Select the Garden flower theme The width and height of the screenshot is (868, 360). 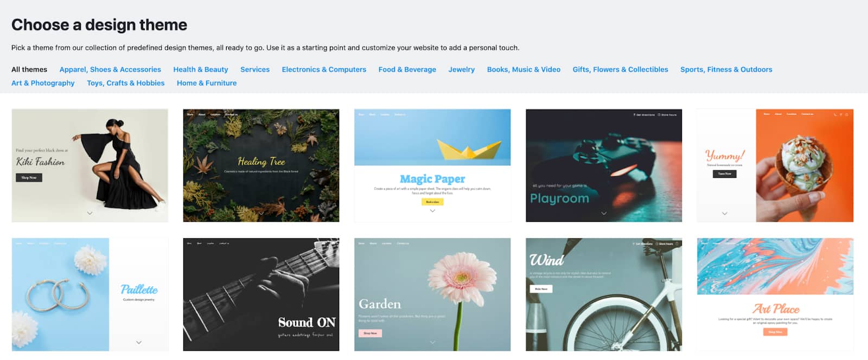pos(432,294)
